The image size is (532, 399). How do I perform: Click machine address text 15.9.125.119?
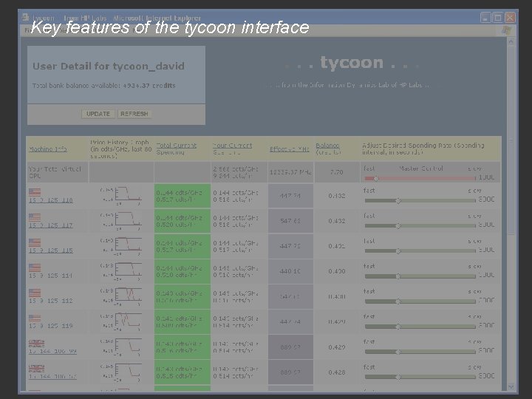tap(51, 326)
